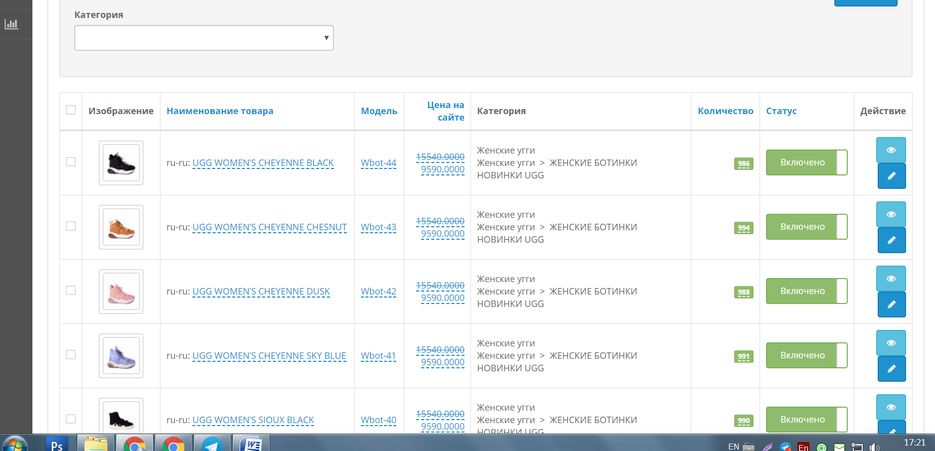Sort by the Модель column header

379,111
